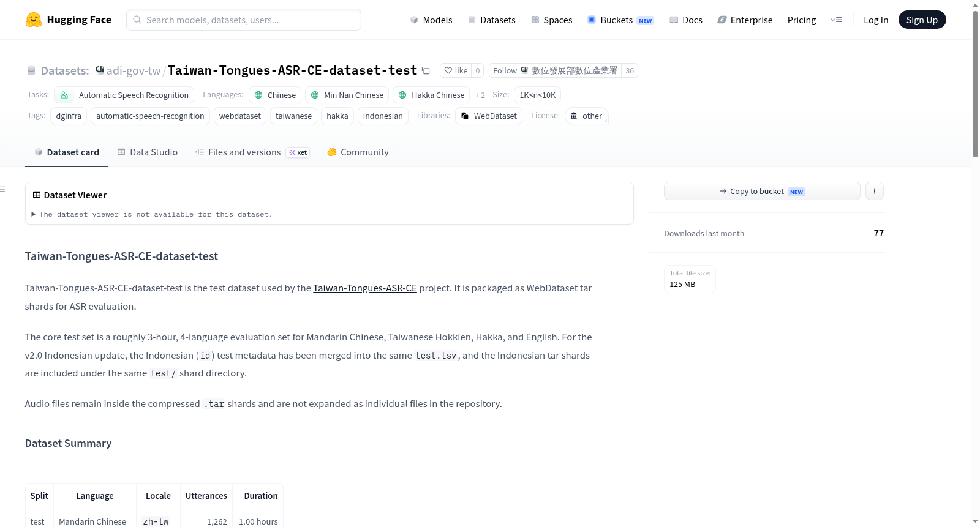Viewport: 980px width, 527px height.
Task: Click the indonesian tag
Action: pos(383,116)
